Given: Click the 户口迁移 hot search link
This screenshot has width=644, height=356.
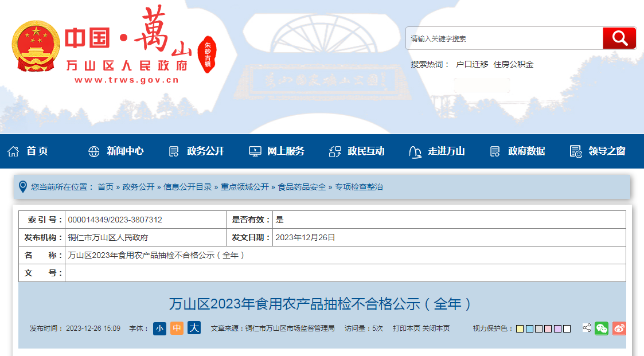Looking at the screenshot, I should 472,64.
